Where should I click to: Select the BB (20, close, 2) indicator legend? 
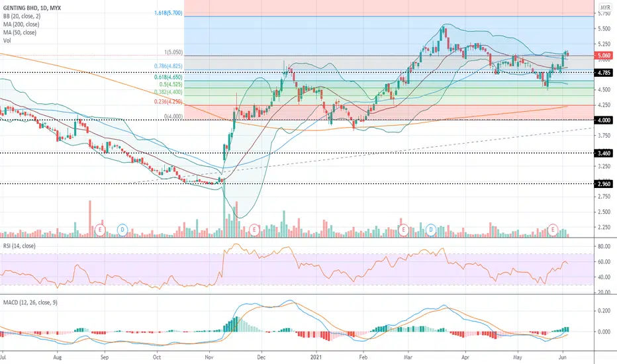22,16
